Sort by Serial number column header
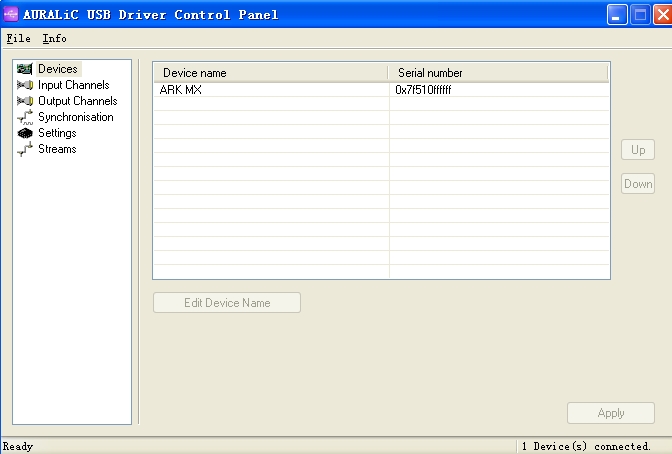This screenshot has height=454, width=672. (x=498, y=73)
